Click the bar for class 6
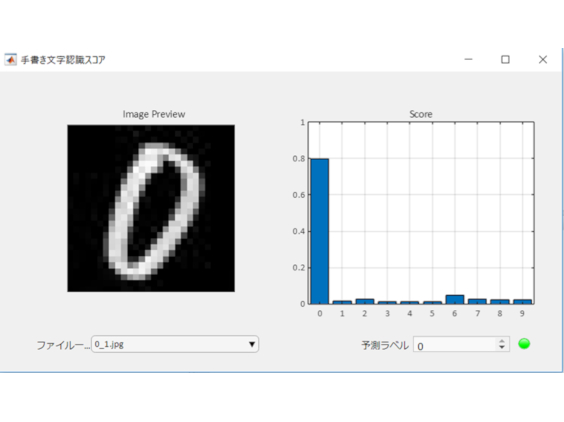The image size is (564, 422). [455, 300]
